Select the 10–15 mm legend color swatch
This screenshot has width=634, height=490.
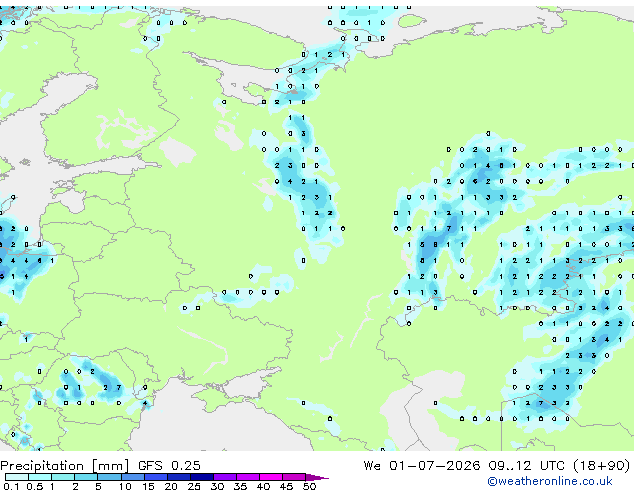[x=133, y=477]
